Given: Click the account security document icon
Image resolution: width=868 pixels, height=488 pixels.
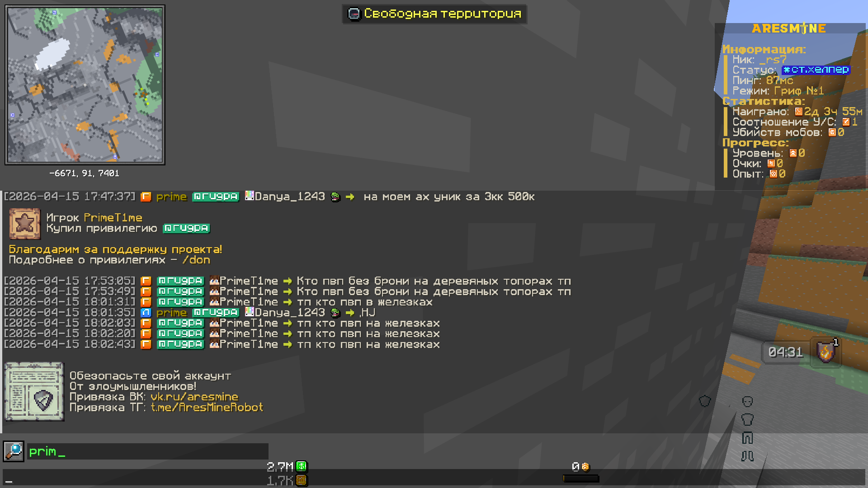Looking at the screenshot, I should coord(34,391).
